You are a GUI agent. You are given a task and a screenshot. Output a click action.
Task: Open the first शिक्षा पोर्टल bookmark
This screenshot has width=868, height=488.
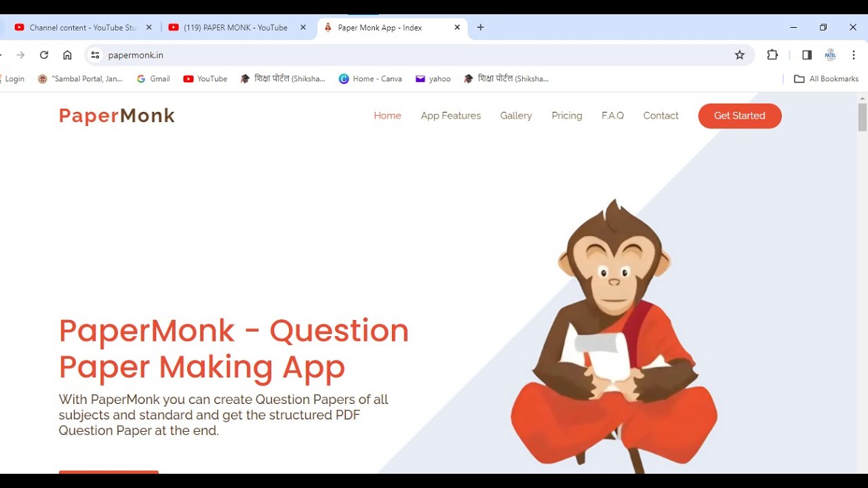[x=283, y=79]
